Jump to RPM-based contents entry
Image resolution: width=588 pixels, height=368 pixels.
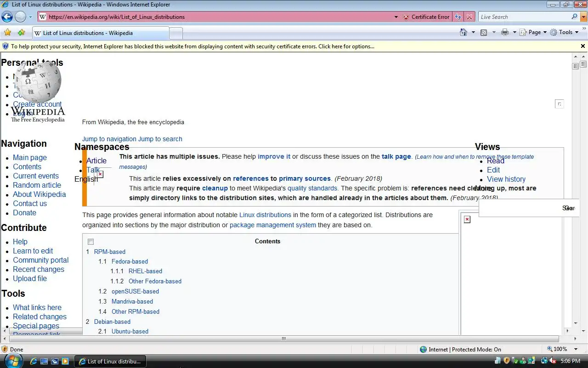point(110,252)
